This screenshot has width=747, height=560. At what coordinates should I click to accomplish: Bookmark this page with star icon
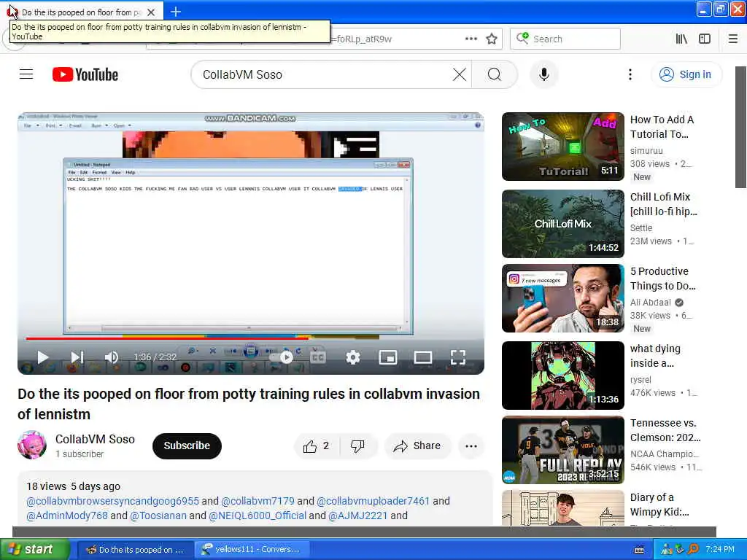click(x=492, y=39)
